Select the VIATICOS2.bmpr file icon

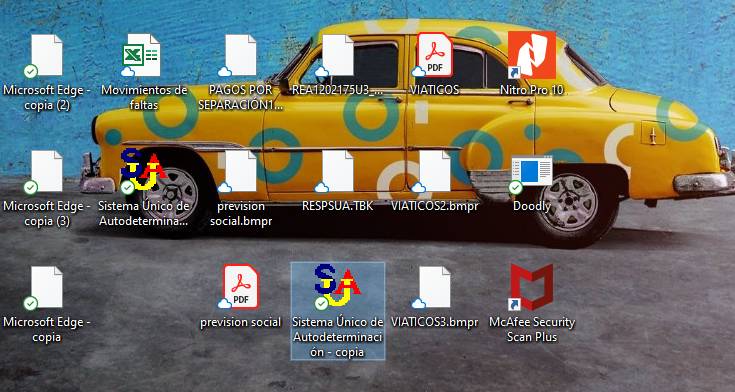click(434, 172)
